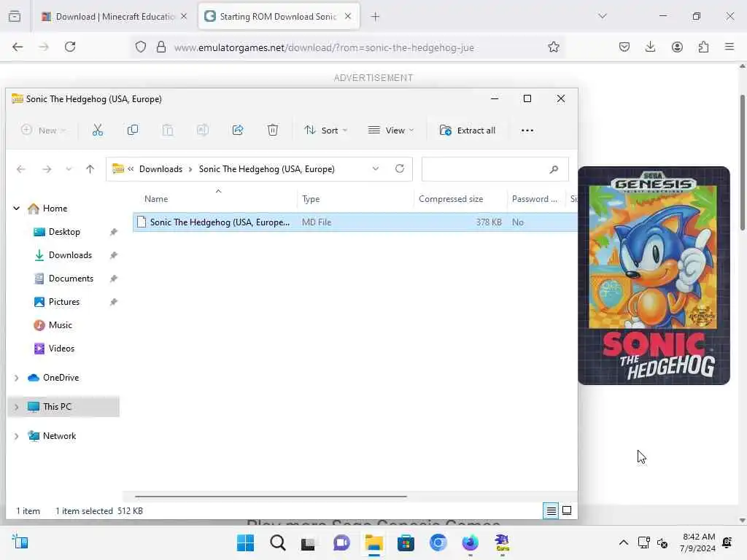Click the Type column header

[311, 199]
